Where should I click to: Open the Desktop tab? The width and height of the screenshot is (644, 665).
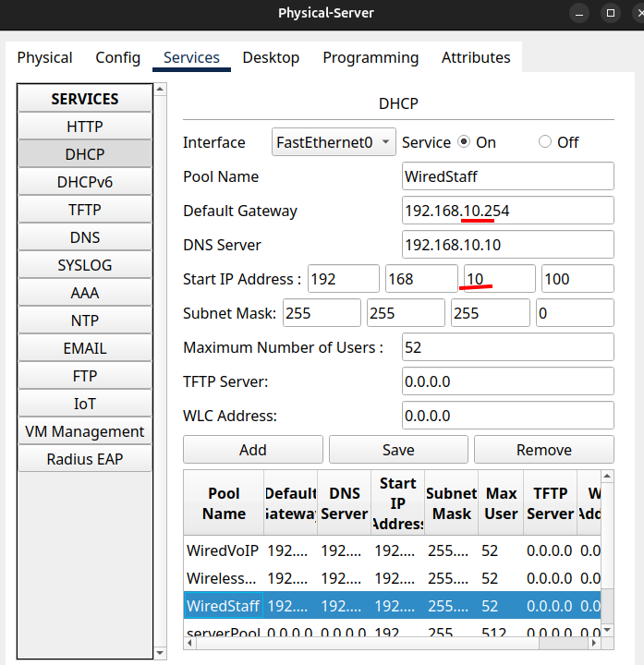[x=271, y=57]
